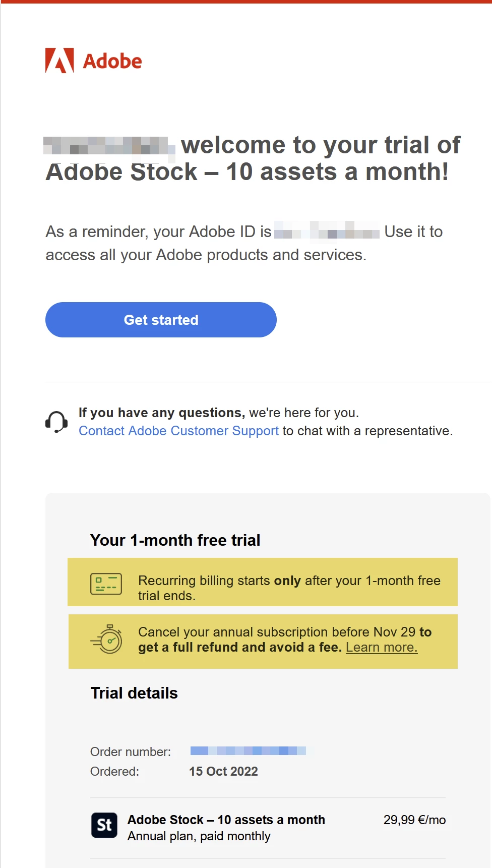Click Annual plan, paid monthly text
Viewport: 492px width, 868px height.
[199, 836]
